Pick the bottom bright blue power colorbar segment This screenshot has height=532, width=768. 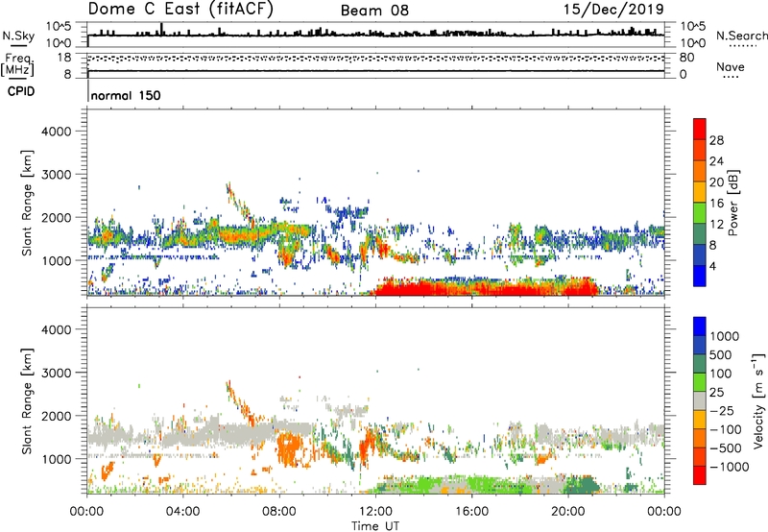pyautogui.click(x=700, y=277)
